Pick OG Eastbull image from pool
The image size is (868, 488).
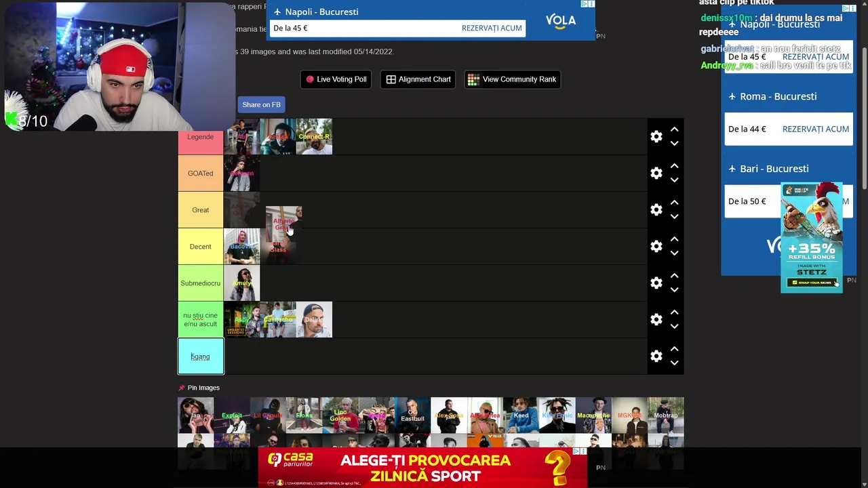(x=412, y=415)
